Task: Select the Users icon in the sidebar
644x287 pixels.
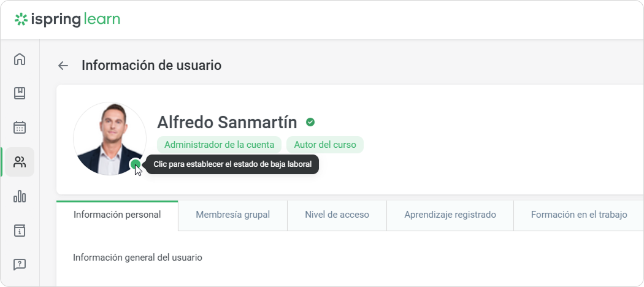Action: point(20,162)
